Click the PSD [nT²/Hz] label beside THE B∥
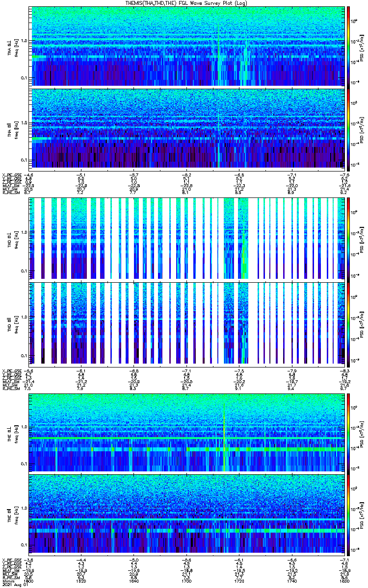The width and height of the screenshot is (368, 588). [362, 516]
